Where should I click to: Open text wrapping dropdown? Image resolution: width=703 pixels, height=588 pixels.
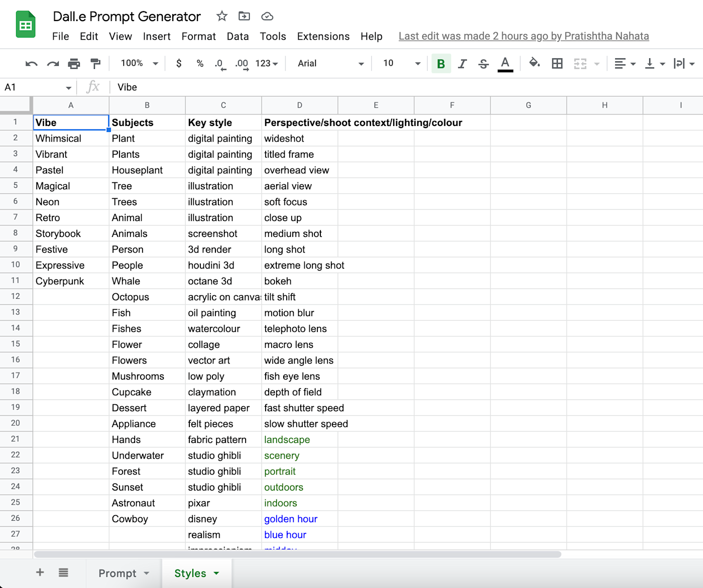pyautogui.click(x=684, y=64)
